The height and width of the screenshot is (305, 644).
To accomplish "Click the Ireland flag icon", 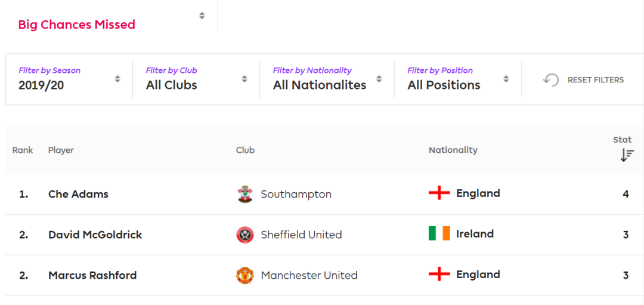I will pos(439,234).
